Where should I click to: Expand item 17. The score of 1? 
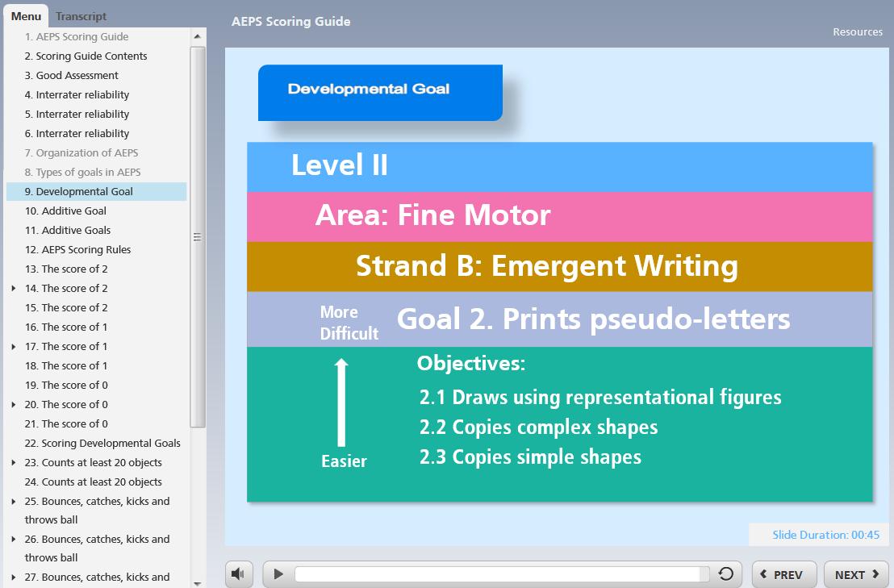coord(14,346)
